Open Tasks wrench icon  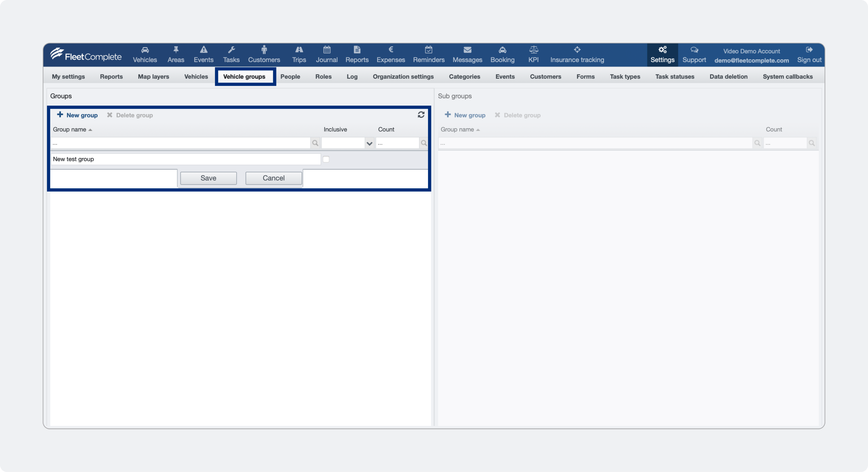click(231, 50)
